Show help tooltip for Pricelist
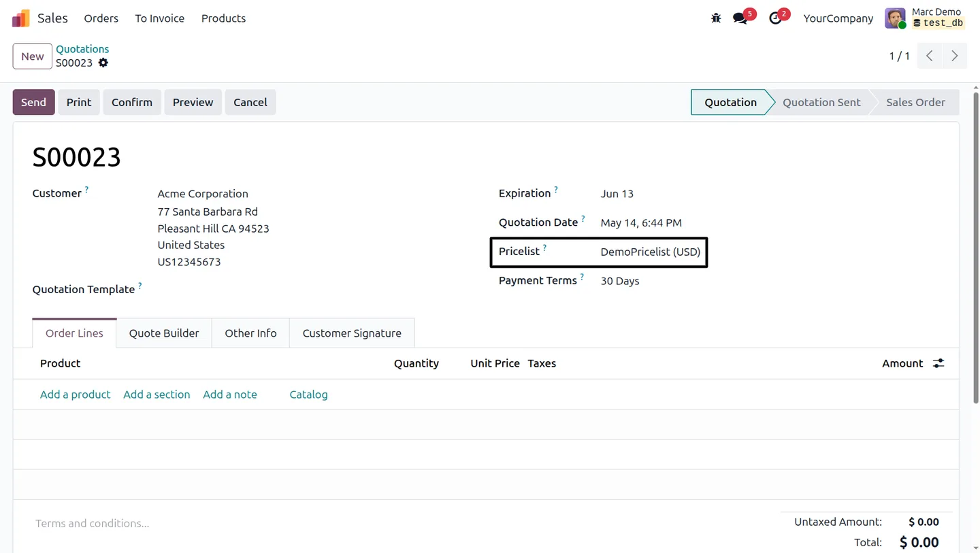 pos(544,248)
